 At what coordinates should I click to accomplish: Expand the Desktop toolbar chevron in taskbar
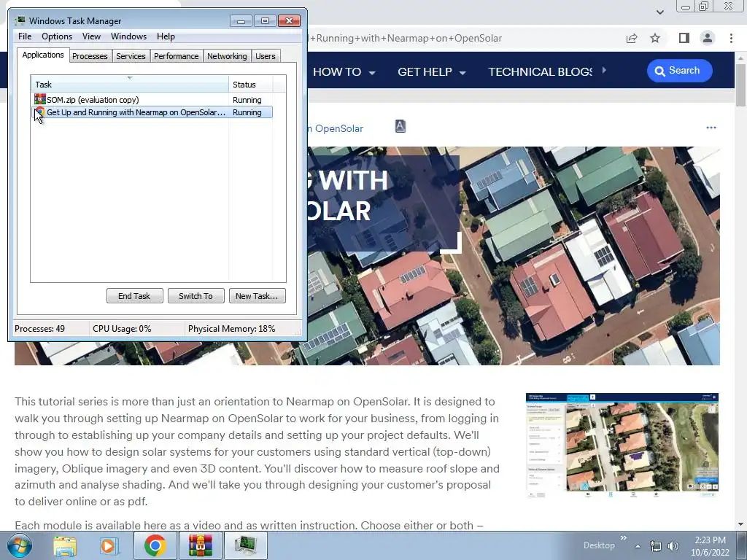click(623, 538)
